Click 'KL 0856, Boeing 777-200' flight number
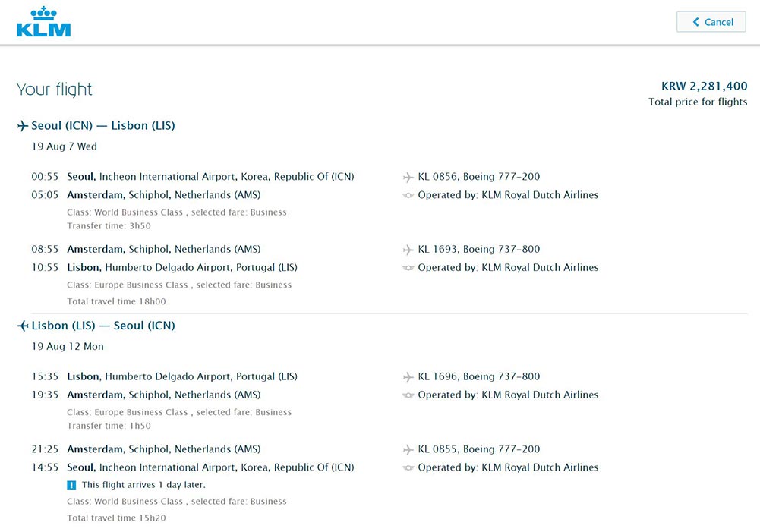This screenshot has height=532, width=760. (479, 177)
